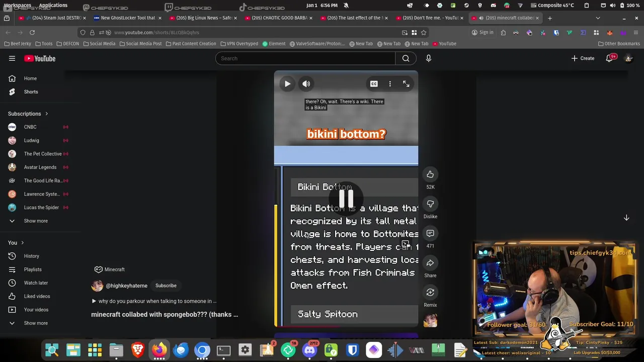This screenshot has width=644, height=362.
Task: Click the address bar URL
Action: coord(156,33)
